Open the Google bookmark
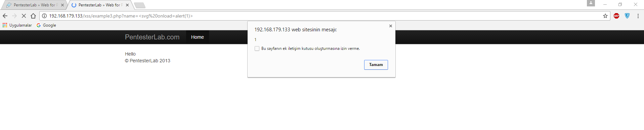This screenshot has height=130, width=644. click(x=46, y=25)
